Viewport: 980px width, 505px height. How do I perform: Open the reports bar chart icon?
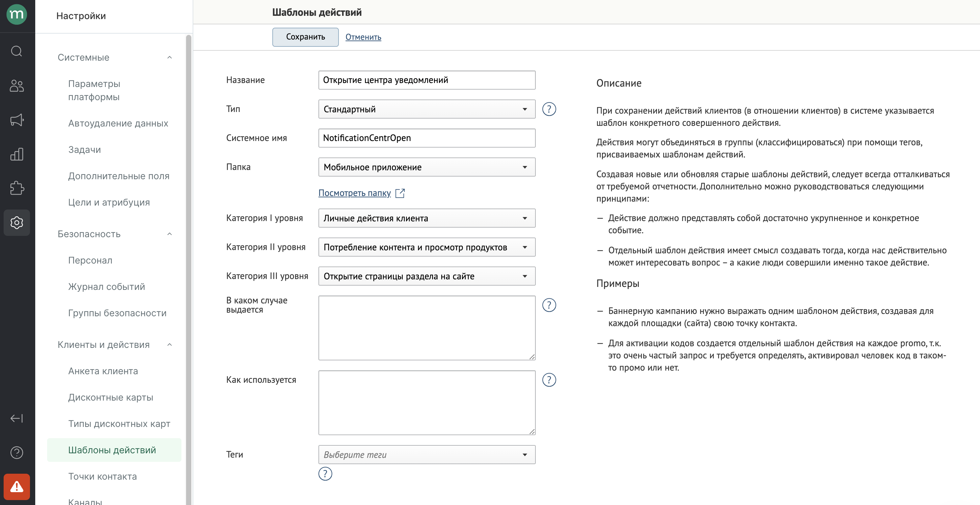click(x=17, y=154)
